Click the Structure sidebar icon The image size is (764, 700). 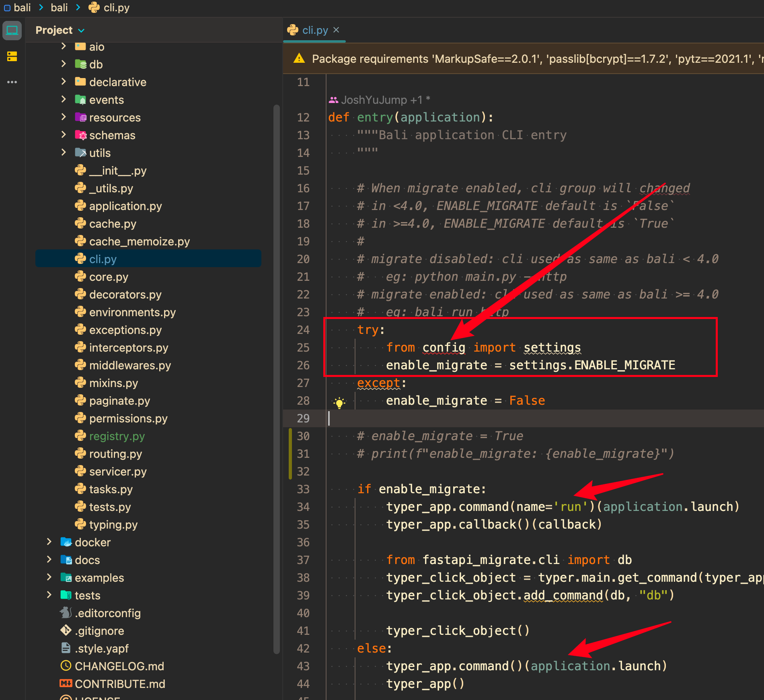tap(12, 57)
